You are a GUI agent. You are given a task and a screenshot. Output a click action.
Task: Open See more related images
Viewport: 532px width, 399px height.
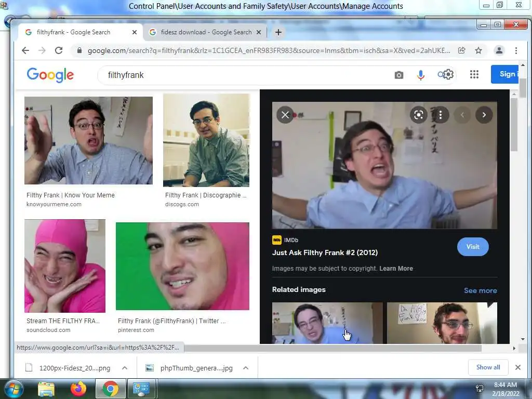pyautogui.click(x=481, y=291)
